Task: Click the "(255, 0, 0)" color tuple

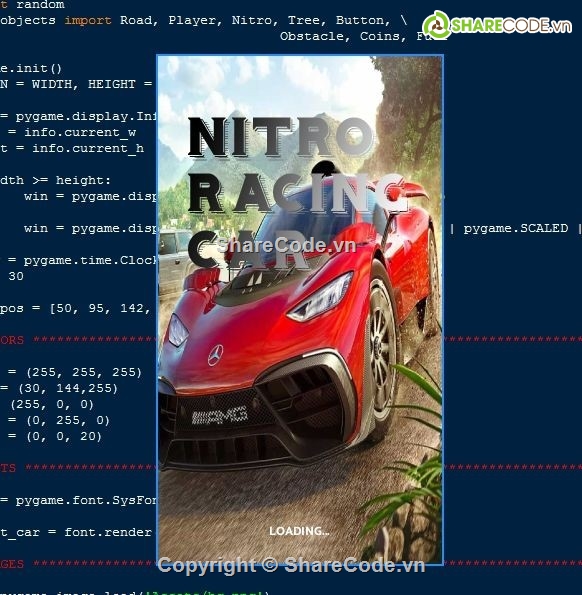Action: 52,404
